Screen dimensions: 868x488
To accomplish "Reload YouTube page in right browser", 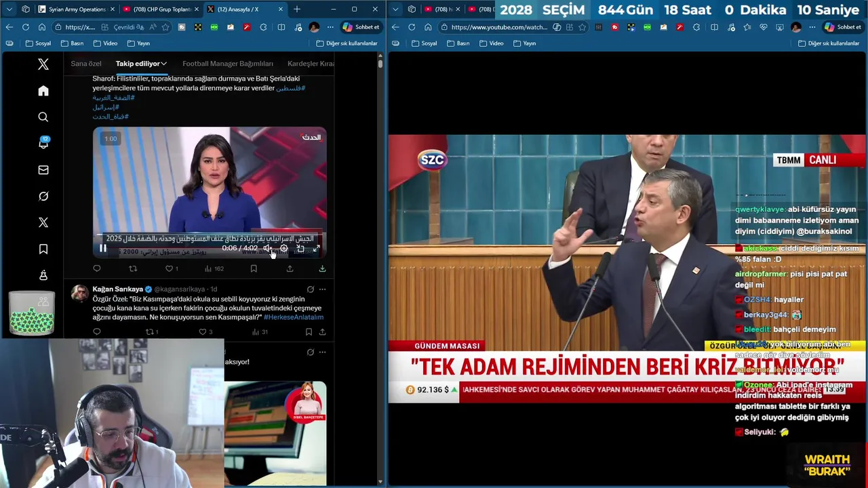I will pyautogui.click(x=412, y=27).
